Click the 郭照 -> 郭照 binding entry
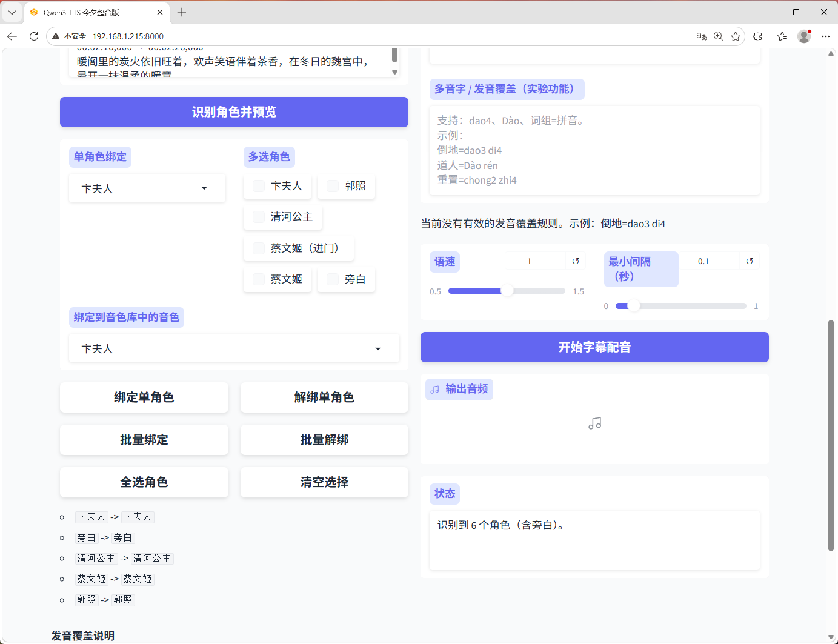838x644 pixels. pos(105,599)
